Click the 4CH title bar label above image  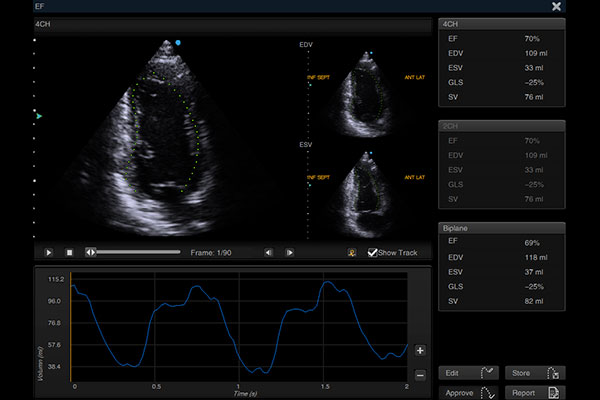[43, 24]
